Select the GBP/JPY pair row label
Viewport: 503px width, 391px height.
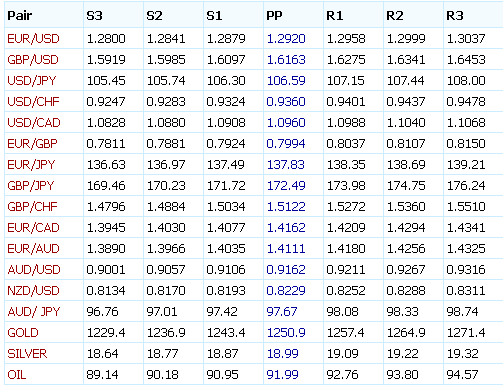(x=31, y=186)
